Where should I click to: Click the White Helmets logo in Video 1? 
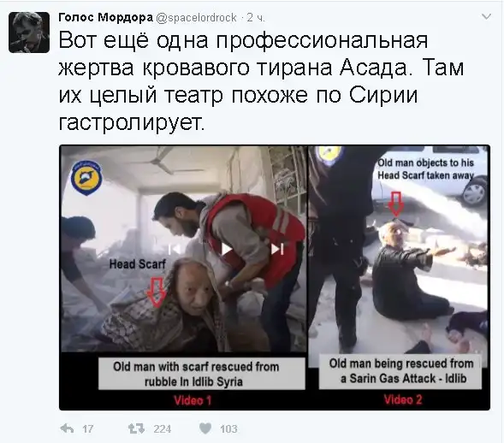click(86, 178)
